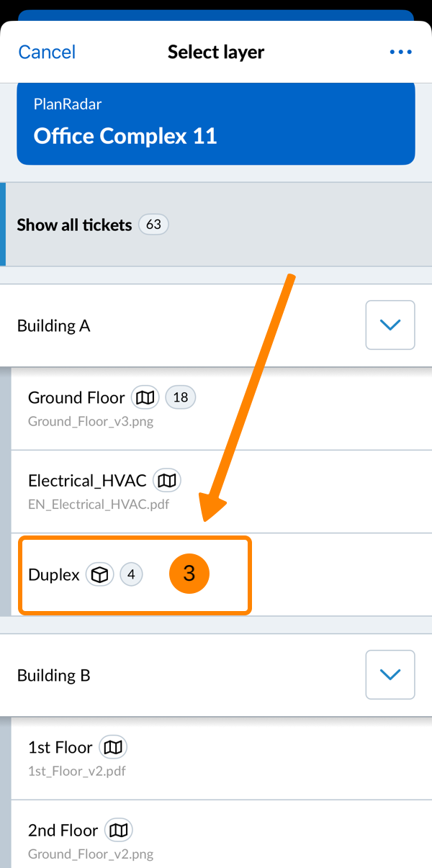
Task: Open the Office Complex 11 project card
Action: tap(216, 124)
